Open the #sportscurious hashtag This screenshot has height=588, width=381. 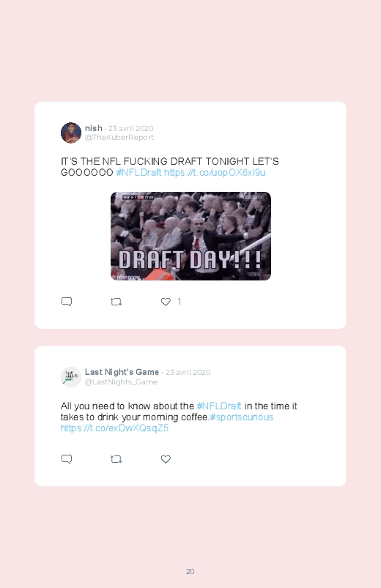click(x=241, y=417)
